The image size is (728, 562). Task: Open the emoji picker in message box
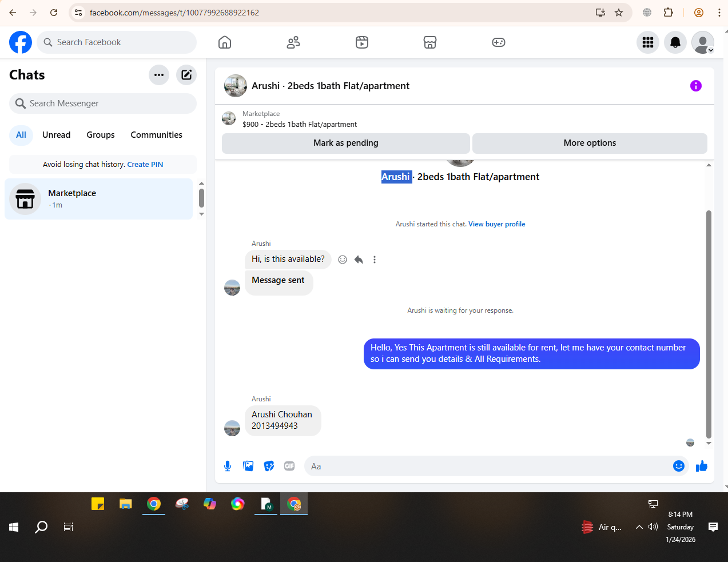click(x=679, y=466)
